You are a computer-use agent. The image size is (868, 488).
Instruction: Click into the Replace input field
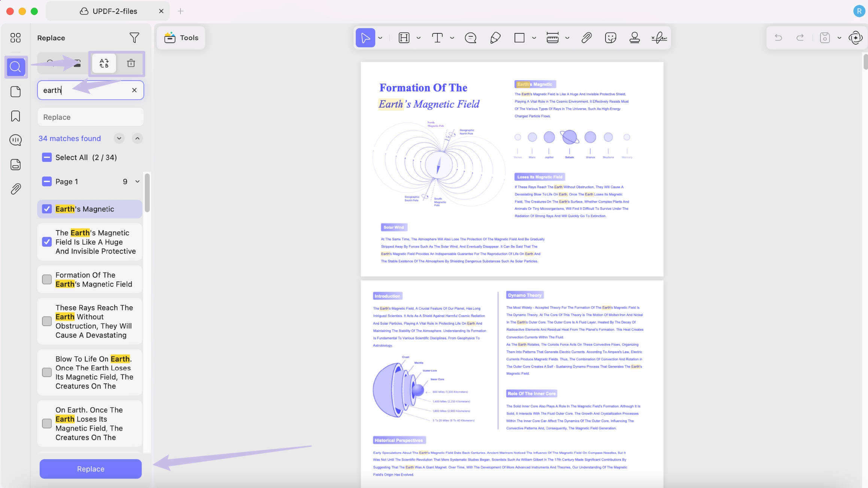point(91,117)
